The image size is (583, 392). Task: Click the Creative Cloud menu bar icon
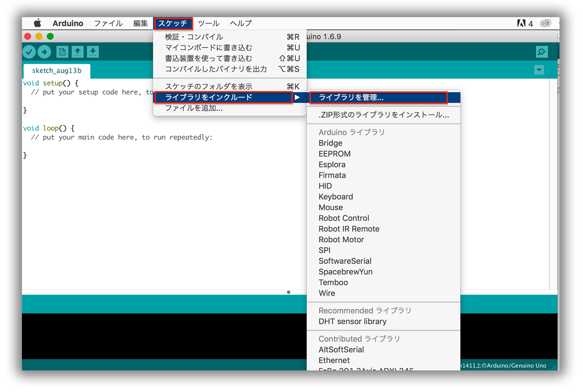click(x=545, y=23)
